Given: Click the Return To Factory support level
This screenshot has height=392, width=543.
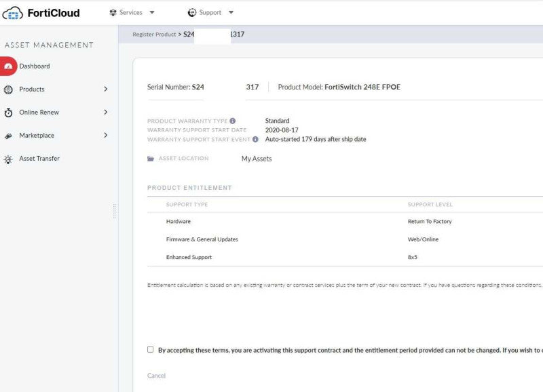Looking at the screenshot, I should 430,221.
